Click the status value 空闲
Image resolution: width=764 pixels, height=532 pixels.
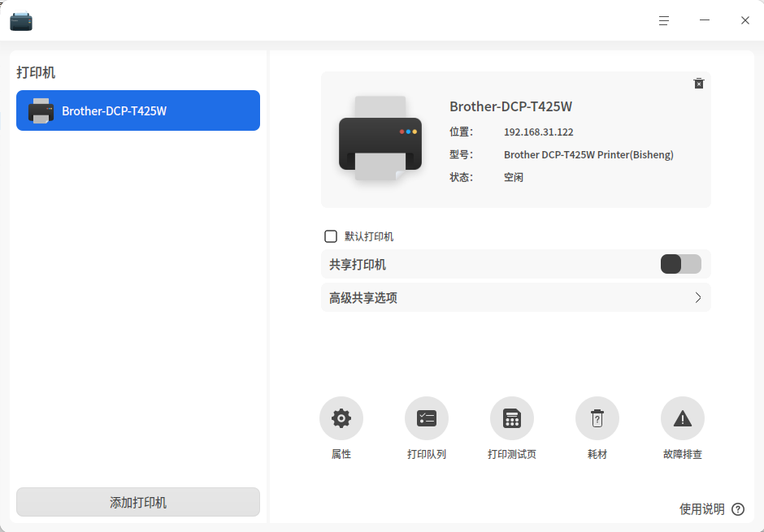514,177
